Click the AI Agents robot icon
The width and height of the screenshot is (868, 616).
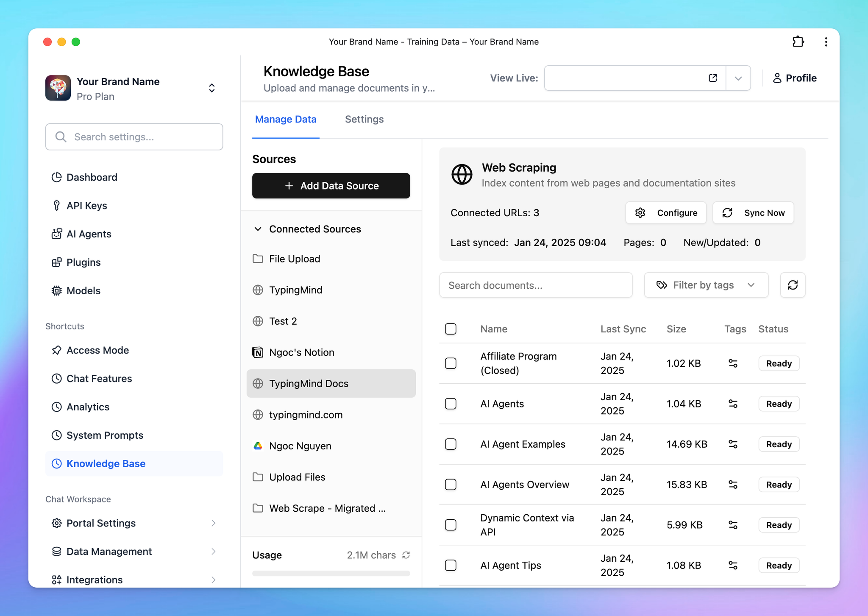pyautogui.click(x=56, y=234)
